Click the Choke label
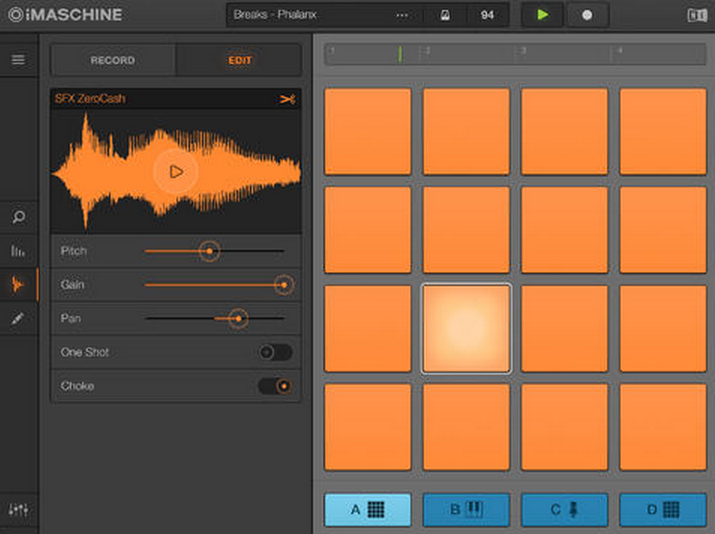The width and height of the screenshot is (715, 534). [x=77, y=386]
